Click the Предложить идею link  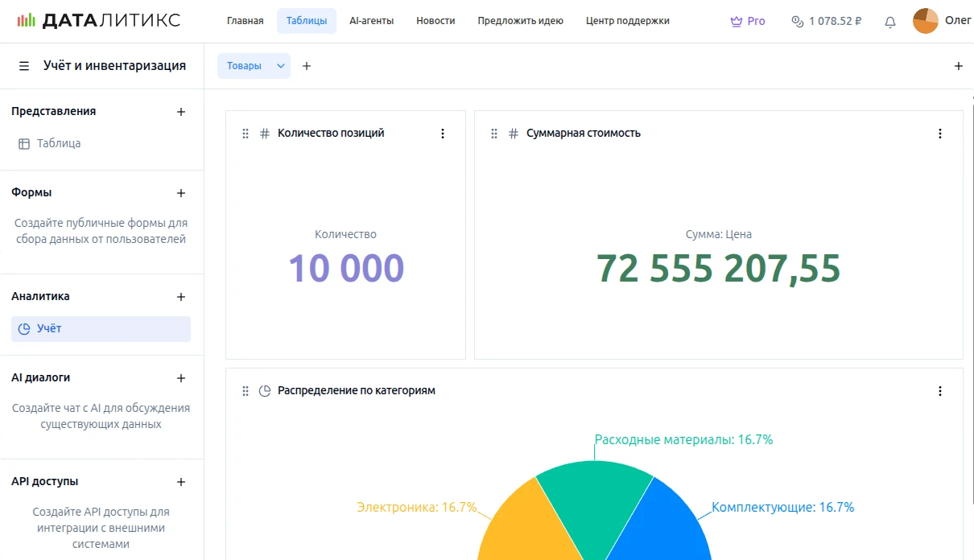coord(520,21)
